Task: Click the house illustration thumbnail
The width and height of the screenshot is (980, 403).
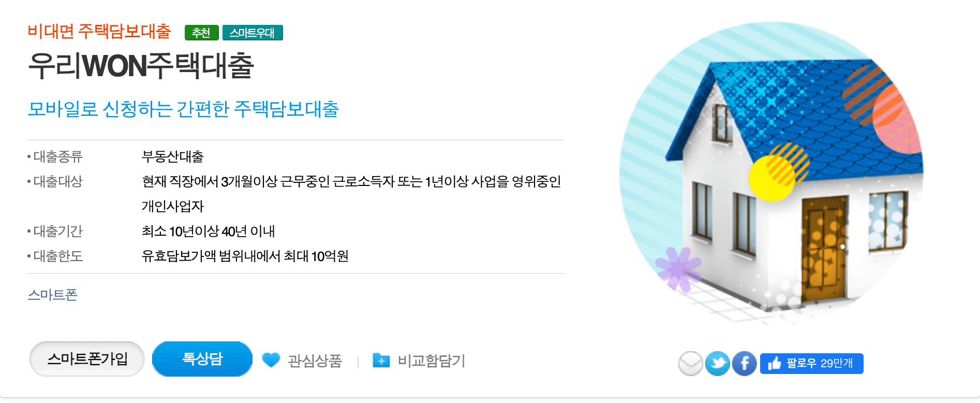Action: [x=771, y=174]
